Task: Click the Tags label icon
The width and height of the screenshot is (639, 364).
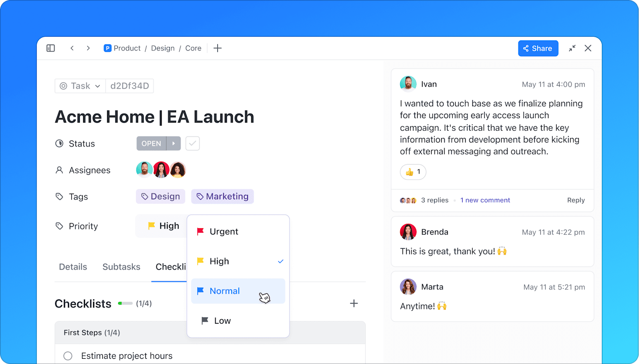Action: tap(59, 196)
